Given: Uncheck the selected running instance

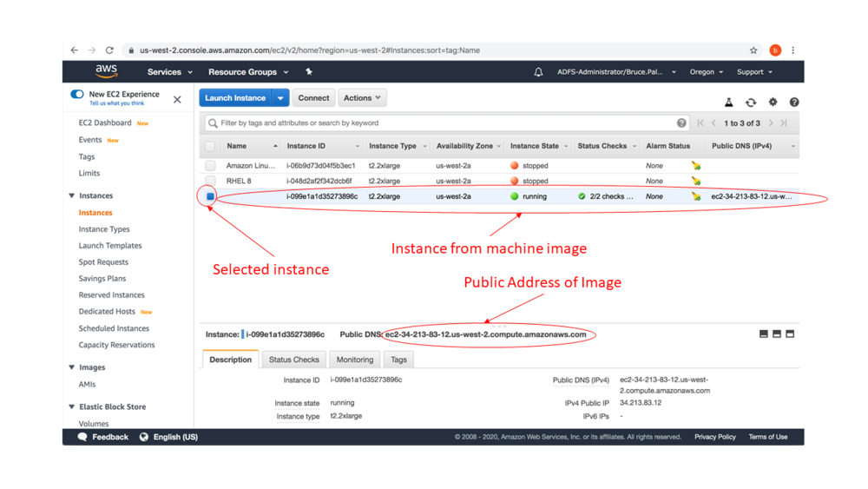Looking at the screenshot, I should (x=210, y=196).
